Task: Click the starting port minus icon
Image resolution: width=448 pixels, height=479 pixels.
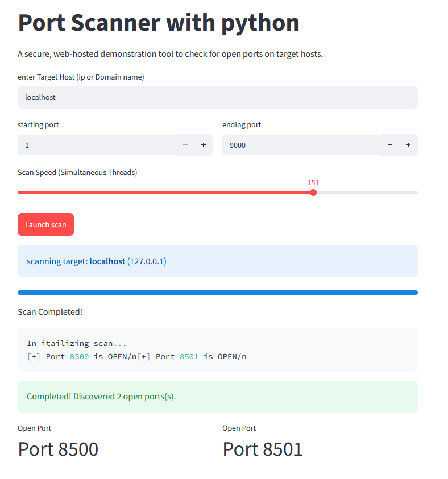Action: coord(185,145)
